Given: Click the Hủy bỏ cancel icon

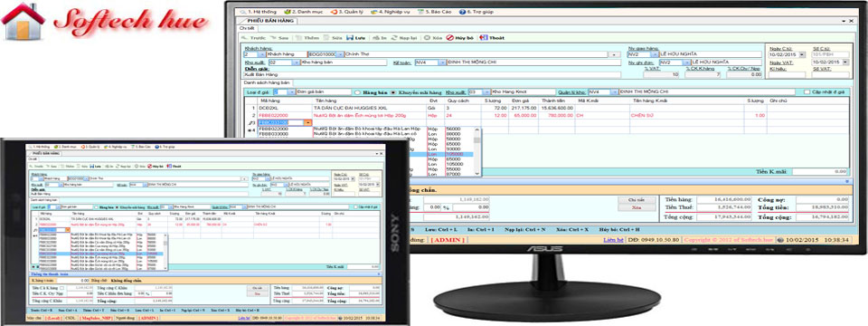Looking at the screenshot, I should point(450,38).
